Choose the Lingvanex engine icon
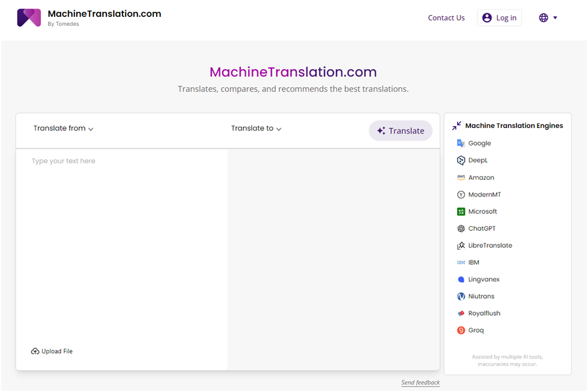 460,279
